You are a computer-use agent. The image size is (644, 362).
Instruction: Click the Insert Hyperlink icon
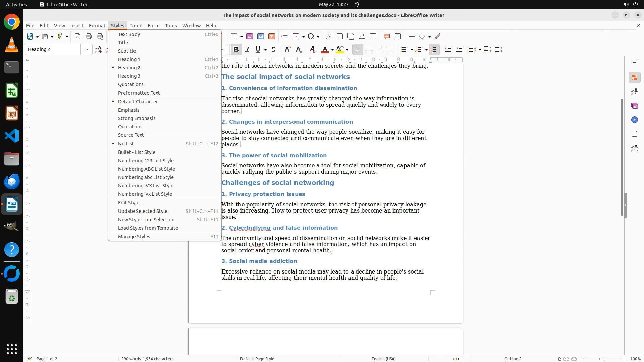click(329, 36)
